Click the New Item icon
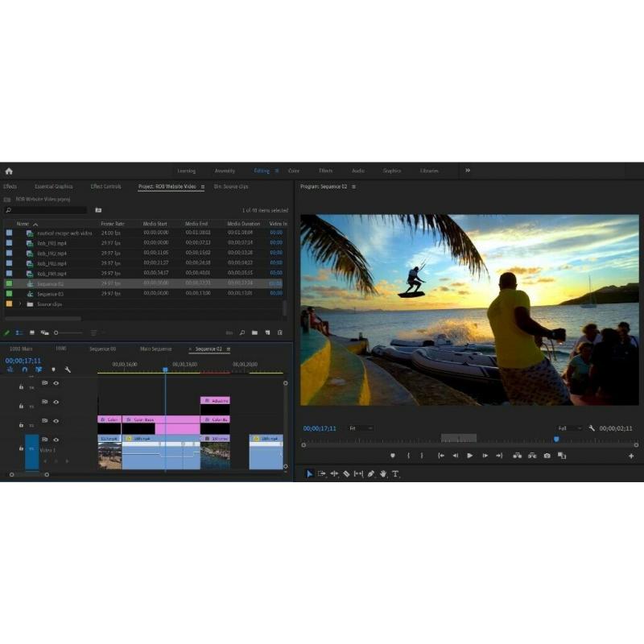This screenshot has height=644, width=644. [x=267, y=332]
